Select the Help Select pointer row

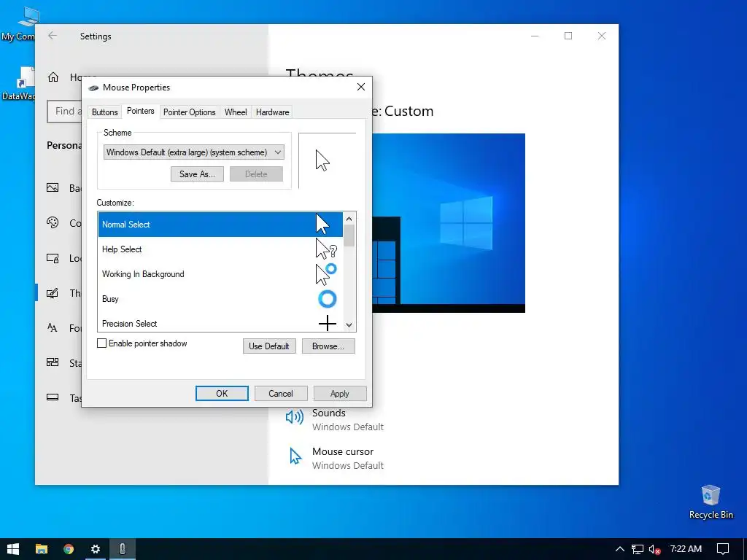[x=220, y=249]
